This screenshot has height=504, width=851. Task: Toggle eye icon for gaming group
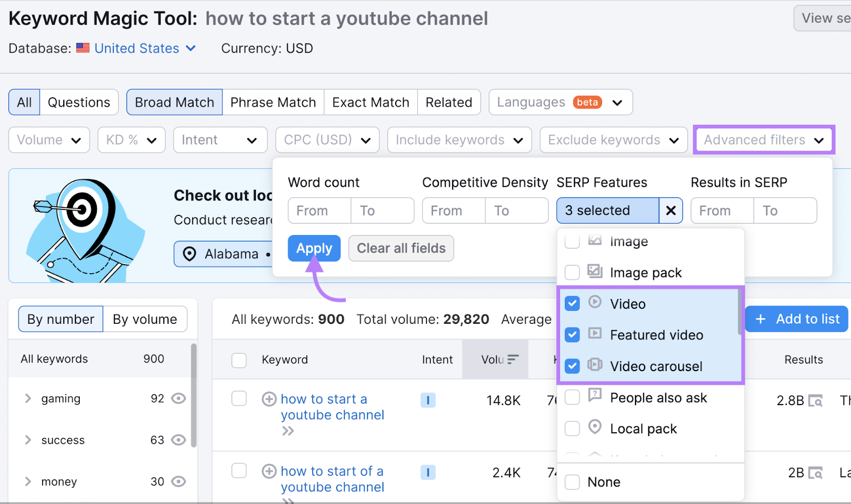coord(179,398)
